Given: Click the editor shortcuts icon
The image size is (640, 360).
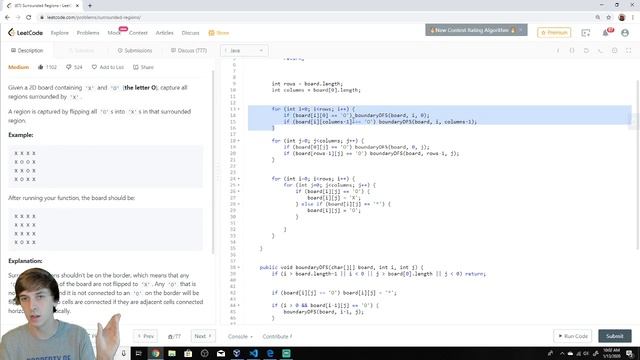Looking at the screenshot, I should [572, 50].
